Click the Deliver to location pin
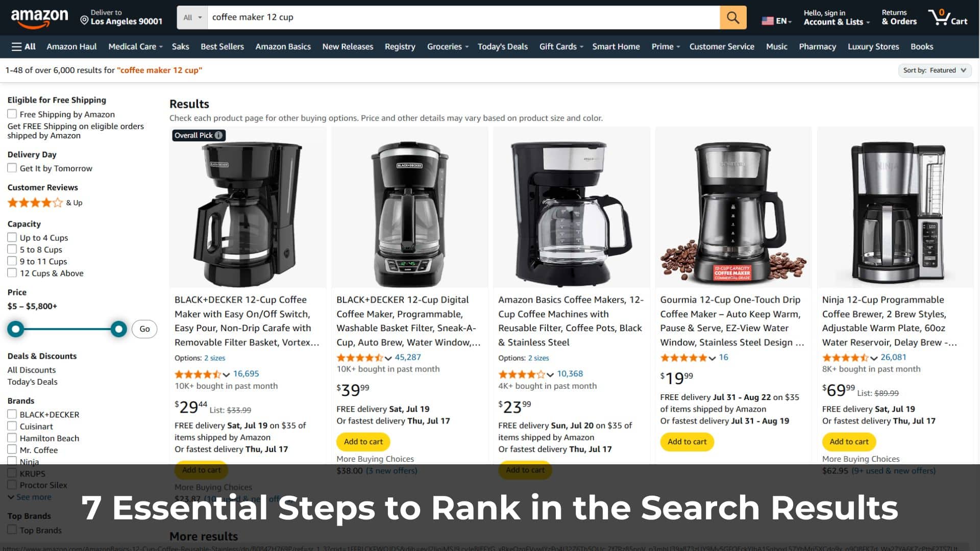This screenshot has height=551, width=980. [x=84, y=20]
